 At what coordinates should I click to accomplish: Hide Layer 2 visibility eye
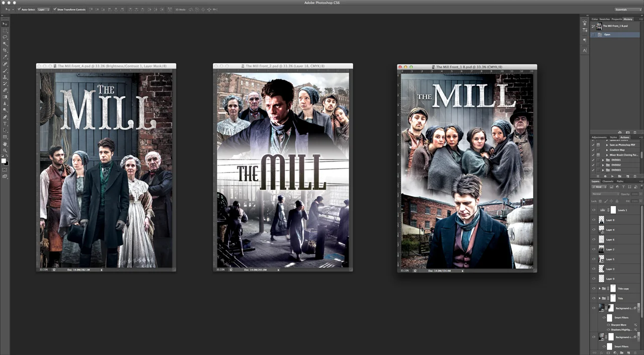pyautogui.click(x=594, y=249)
